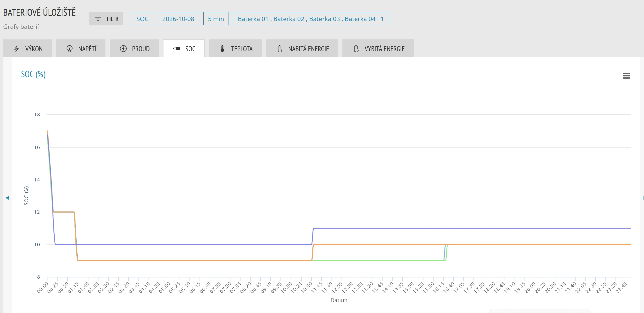Click the 00:00 x-axis label
This screenshot has height=313, width=644.
coord(43,288)
